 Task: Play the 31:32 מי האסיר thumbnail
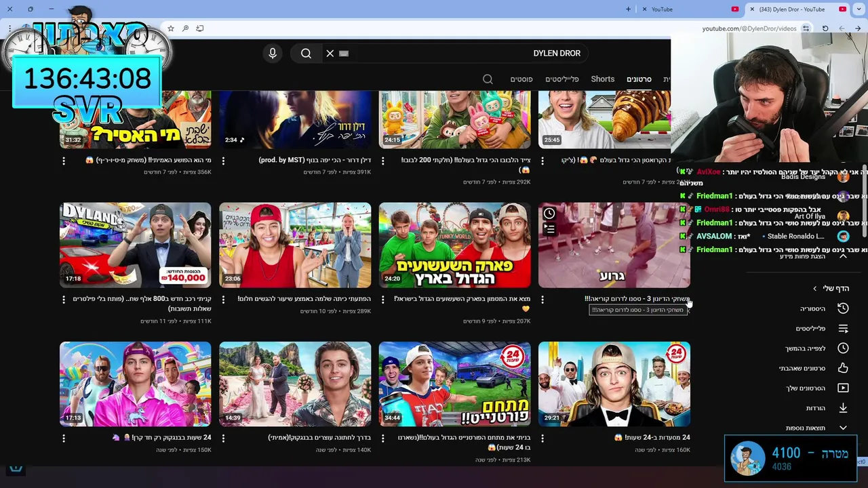coord(136,119)
